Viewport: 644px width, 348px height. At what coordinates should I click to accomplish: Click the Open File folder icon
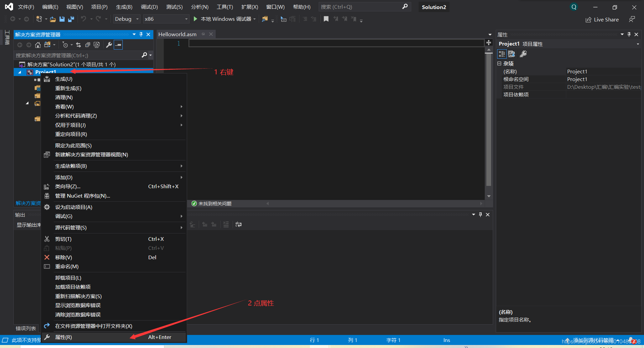pyautogui.click(x=53, y=19)
